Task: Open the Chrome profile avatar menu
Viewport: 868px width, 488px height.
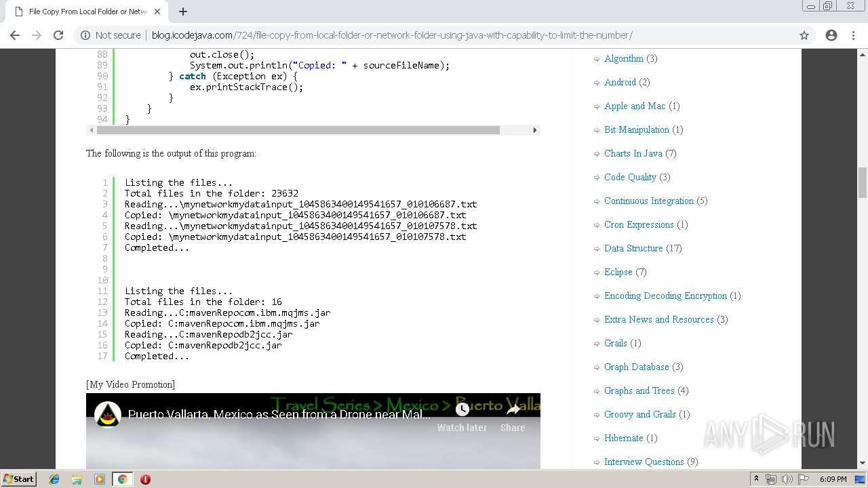Action: coord(831,35)
